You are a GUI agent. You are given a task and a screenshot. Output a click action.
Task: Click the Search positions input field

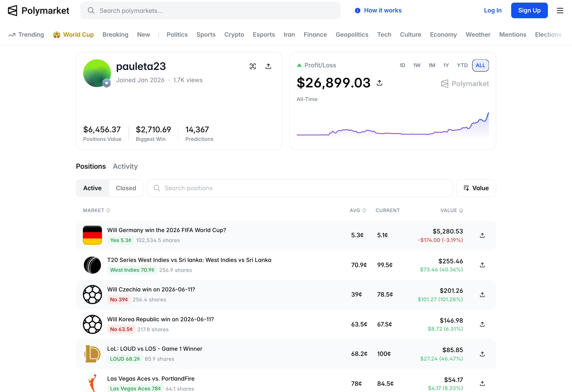[x=300, y=188]
